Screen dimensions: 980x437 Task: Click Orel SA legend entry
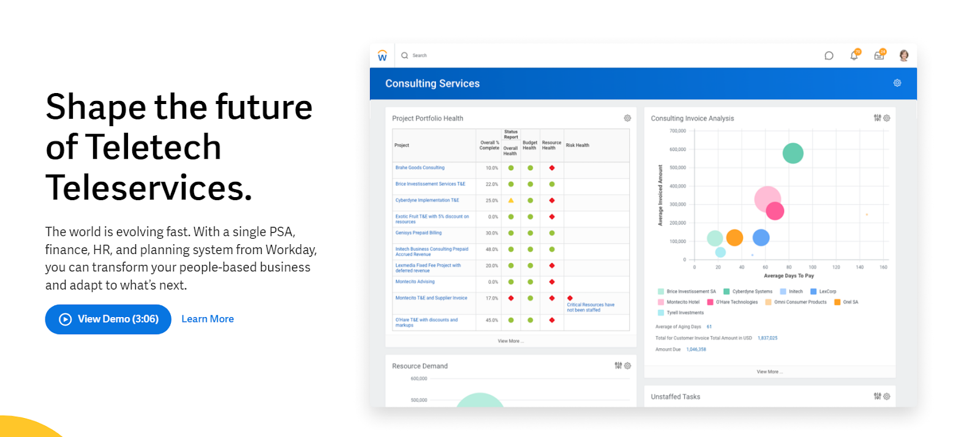point(846,302)
